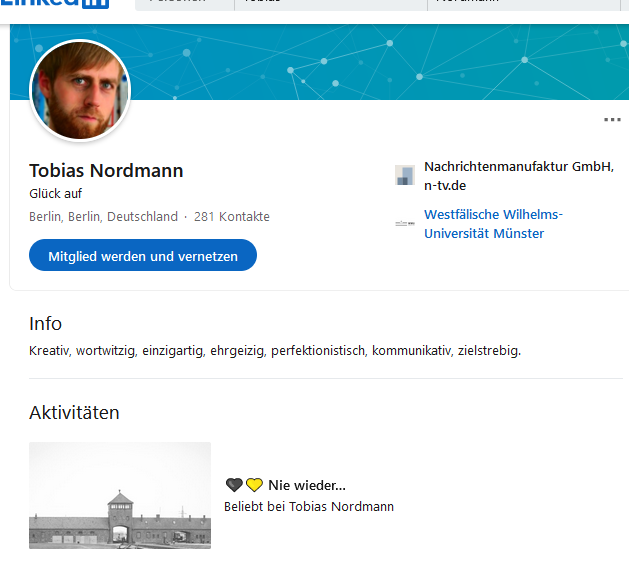Open the Auschwitz gate activity thumbnail

[120, 495]
